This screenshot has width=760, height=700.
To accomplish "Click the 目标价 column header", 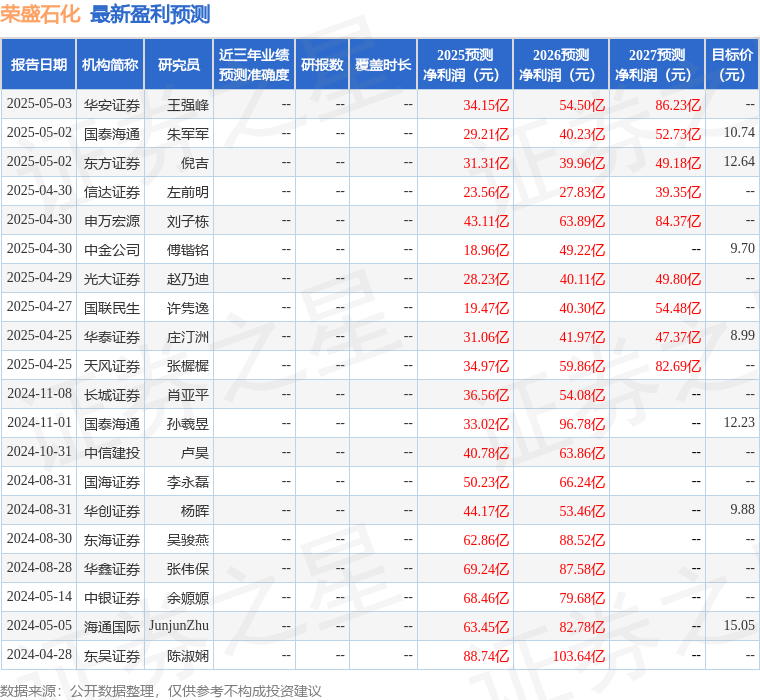I will click(732, 65).
